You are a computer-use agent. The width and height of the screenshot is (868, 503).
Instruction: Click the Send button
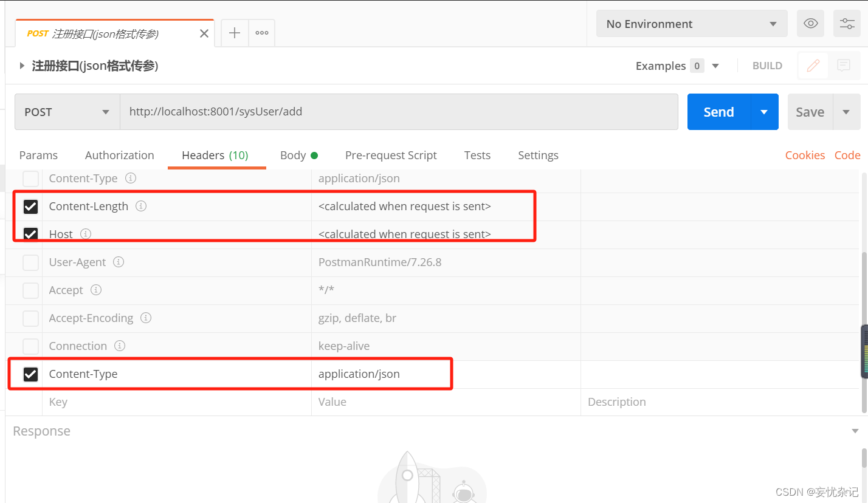point(719,112)
